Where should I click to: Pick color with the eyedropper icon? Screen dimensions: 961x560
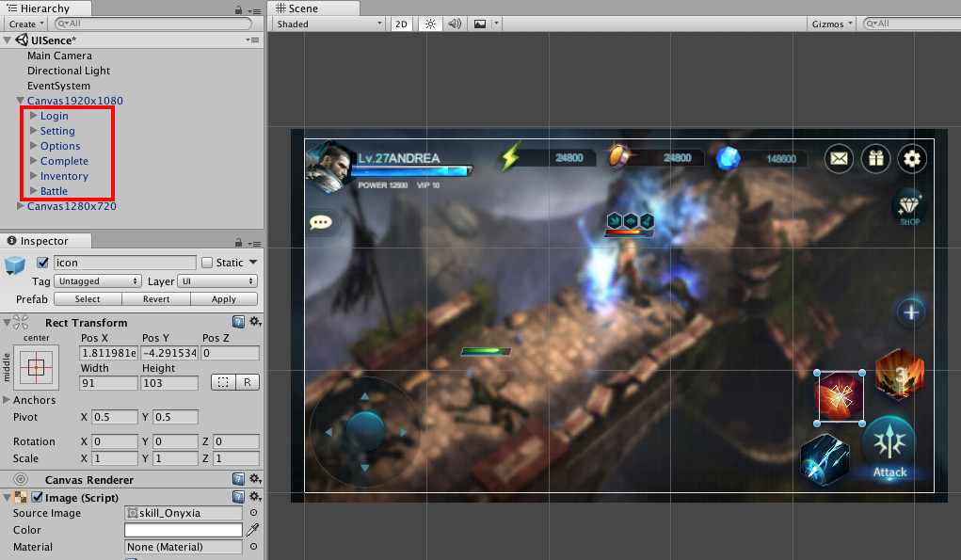click(252, 529)
